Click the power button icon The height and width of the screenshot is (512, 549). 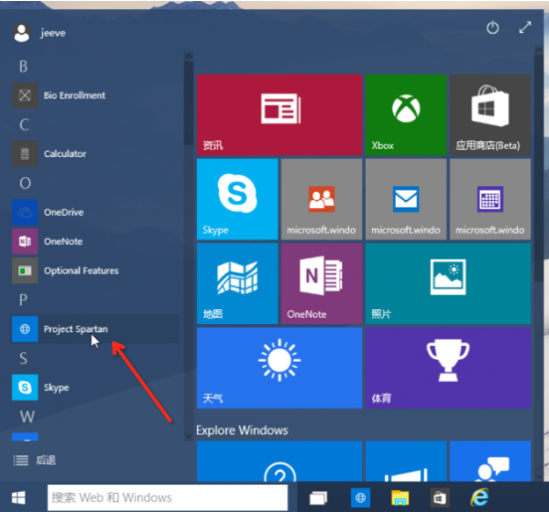(493, 27)
